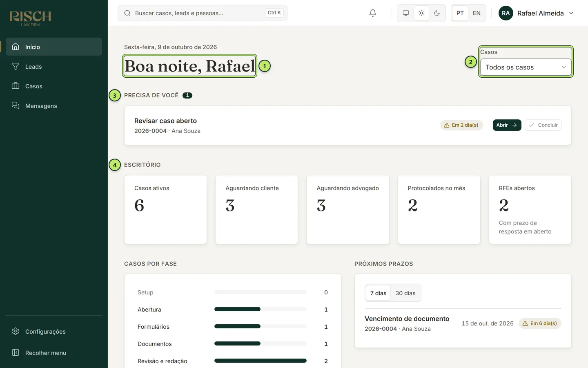The width and height of the screenshot is (588, 368).
Task: Click the Documentos phase label
Action: [x=155, y=344]
